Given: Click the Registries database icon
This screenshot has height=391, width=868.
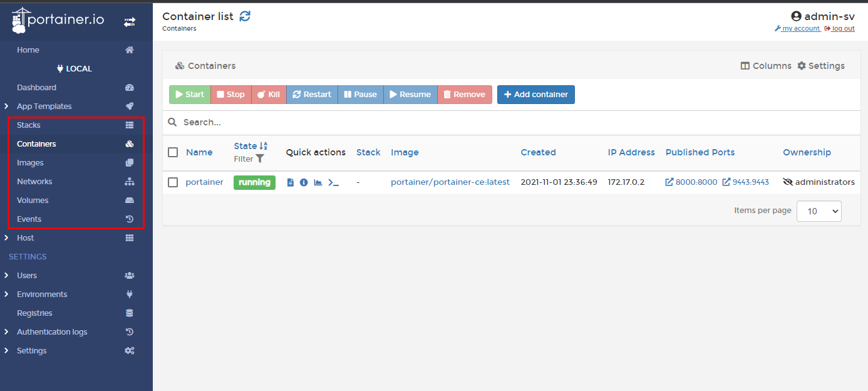Looking at the screenshot, I should click(x=130, y=313).
